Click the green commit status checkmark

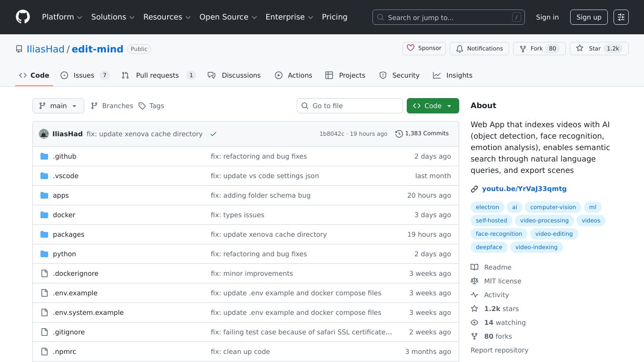pyautogui.click(x=213, y=134)
